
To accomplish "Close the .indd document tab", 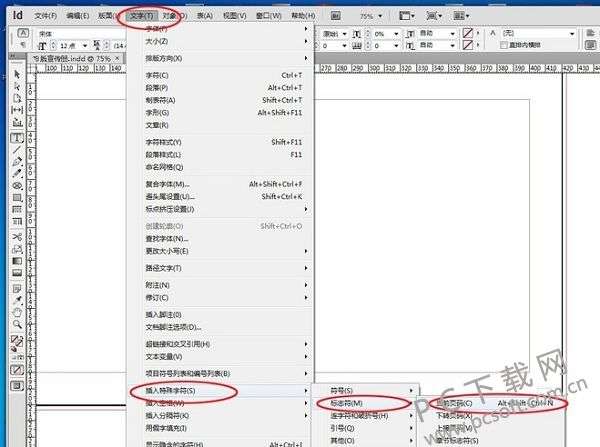I will tap(117, 58).
